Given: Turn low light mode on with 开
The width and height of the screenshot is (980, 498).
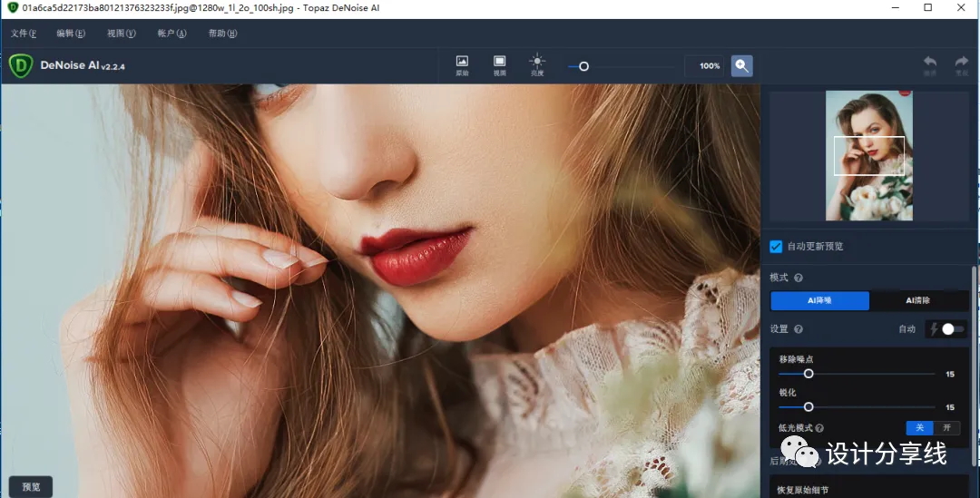Looking at the screenshot, I should point(946,428).
